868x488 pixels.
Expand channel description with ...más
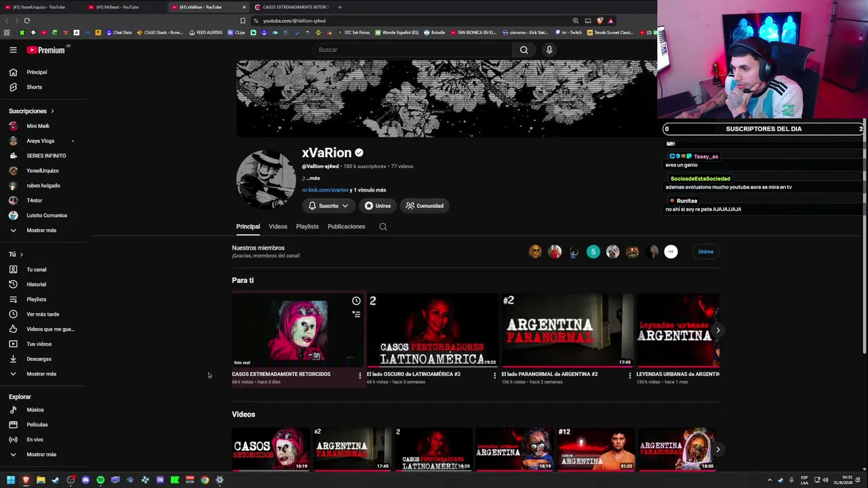click(313, 178)
